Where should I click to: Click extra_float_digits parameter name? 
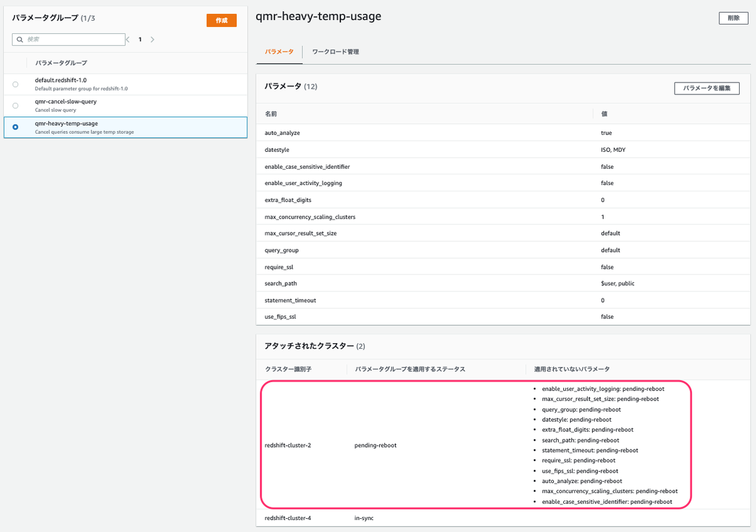(x=289, y=200)
